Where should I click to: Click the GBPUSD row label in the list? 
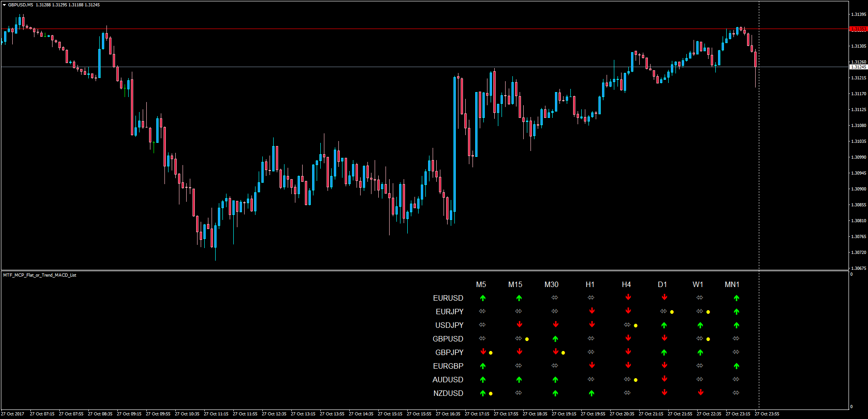pos(448,339)
